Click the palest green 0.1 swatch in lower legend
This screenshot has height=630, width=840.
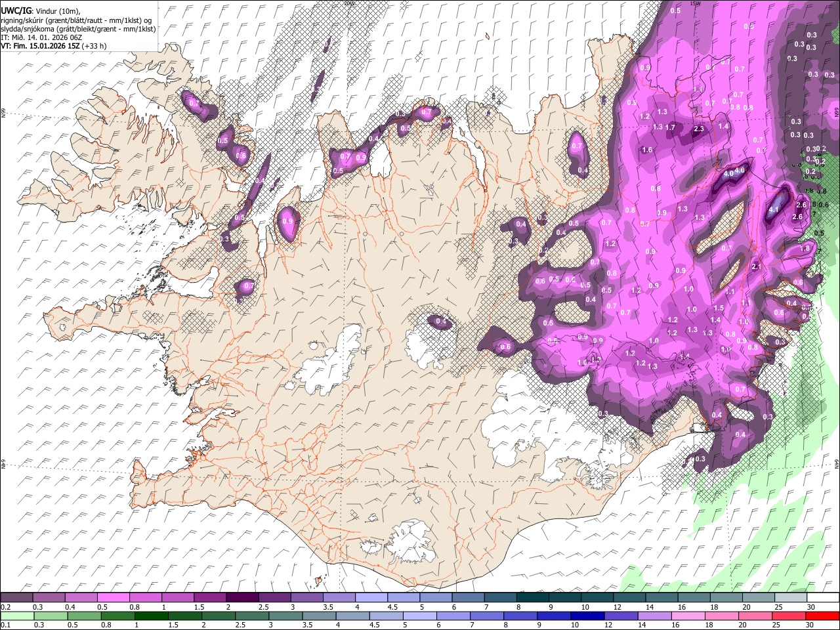point(16,616)
